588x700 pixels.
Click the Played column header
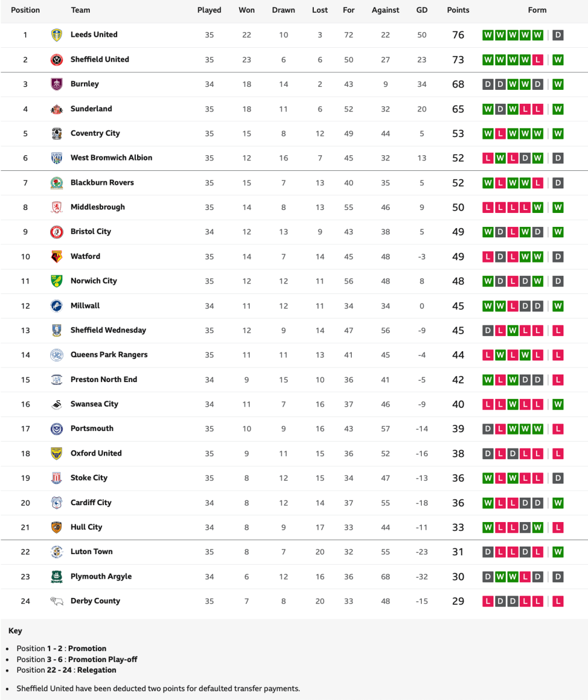(209, 10)
